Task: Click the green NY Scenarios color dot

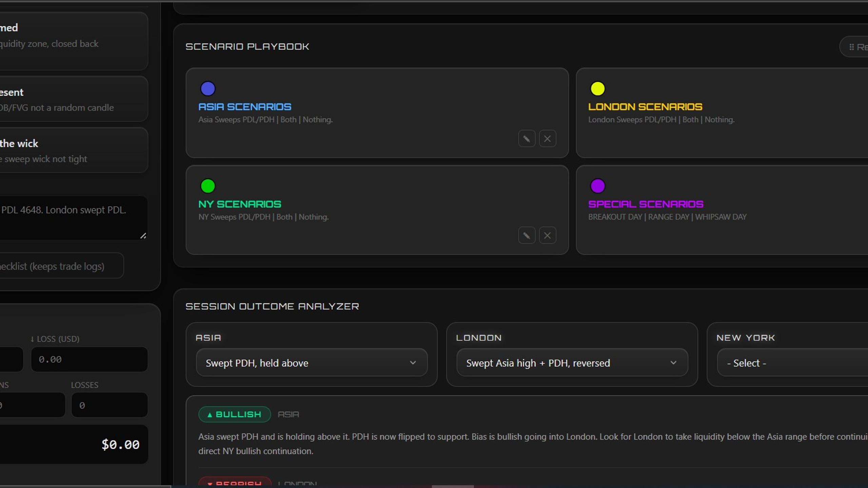Action: coord(208,186)
